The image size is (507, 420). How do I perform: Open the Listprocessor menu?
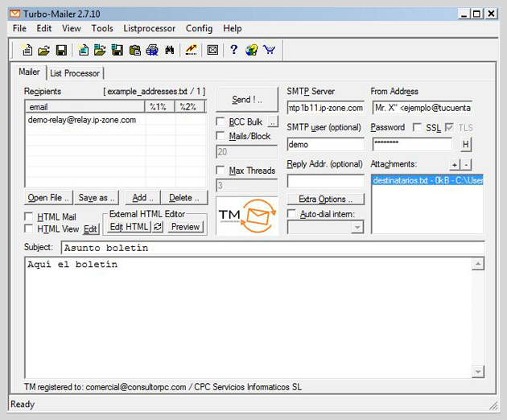coord(150,28)
